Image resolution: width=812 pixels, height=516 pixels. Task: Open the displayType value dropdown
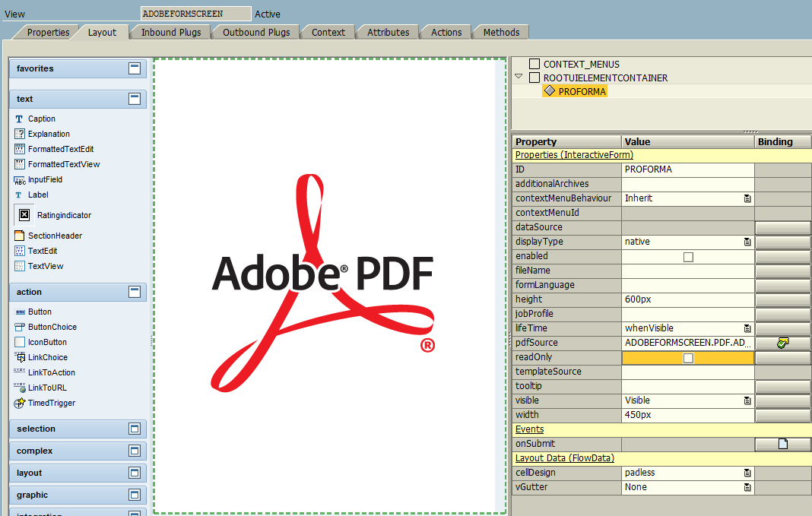click(x=747, y=242)
